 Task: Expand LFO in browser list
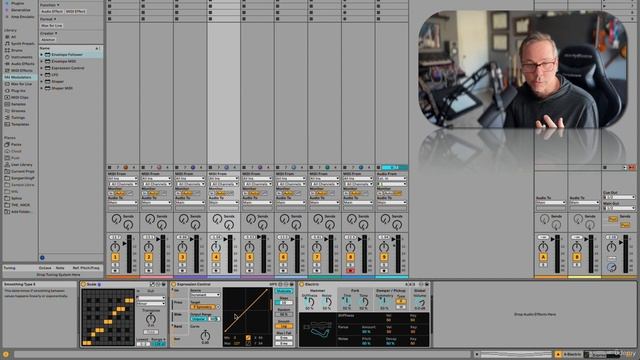(x=42, y=75)
